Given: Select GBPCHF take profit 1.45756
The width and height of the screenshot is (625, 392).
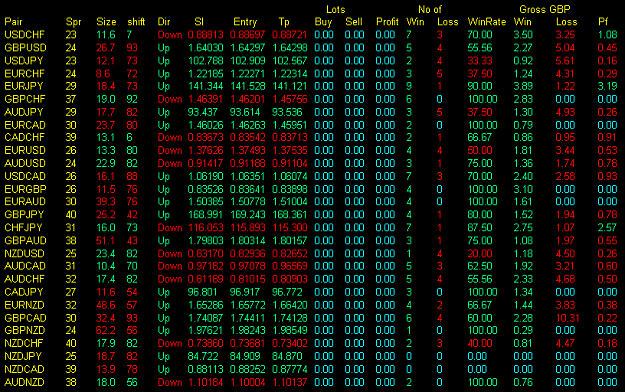Looking at the screenshot, I should (290, 99).
